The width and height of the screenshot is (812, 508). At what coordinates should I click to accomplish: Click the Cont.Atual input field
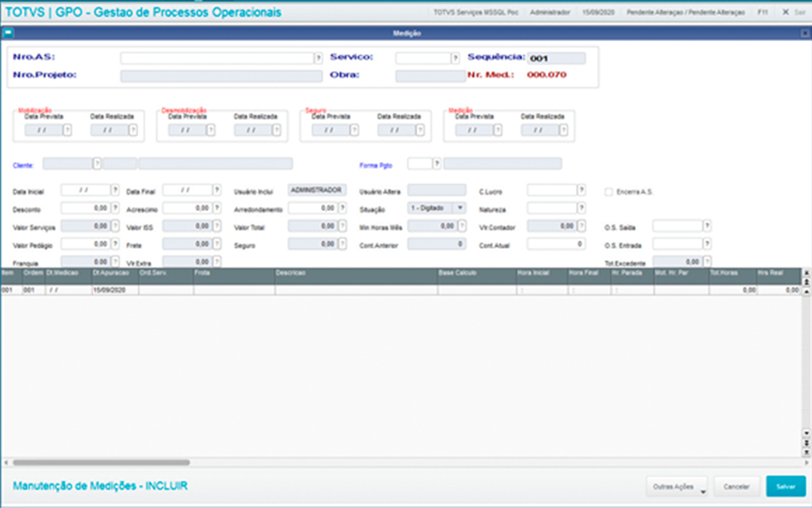(x=555, y=244)
